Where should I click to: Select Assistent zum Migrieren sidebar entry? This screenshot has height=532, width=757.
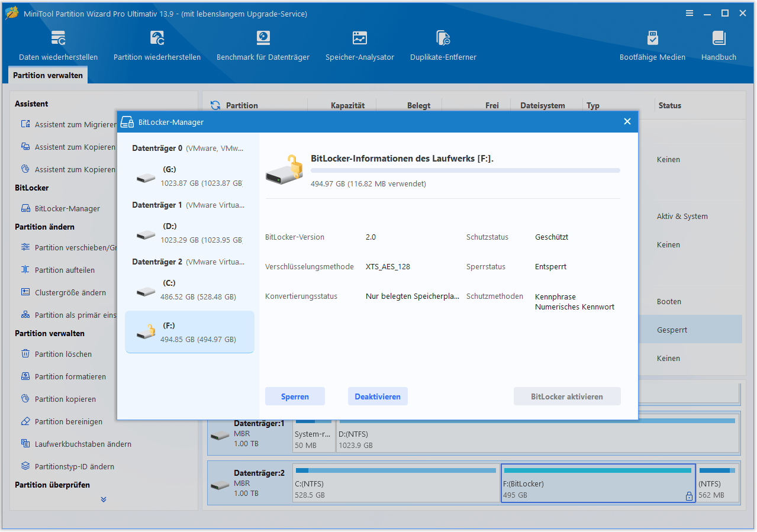coord(68,124)
